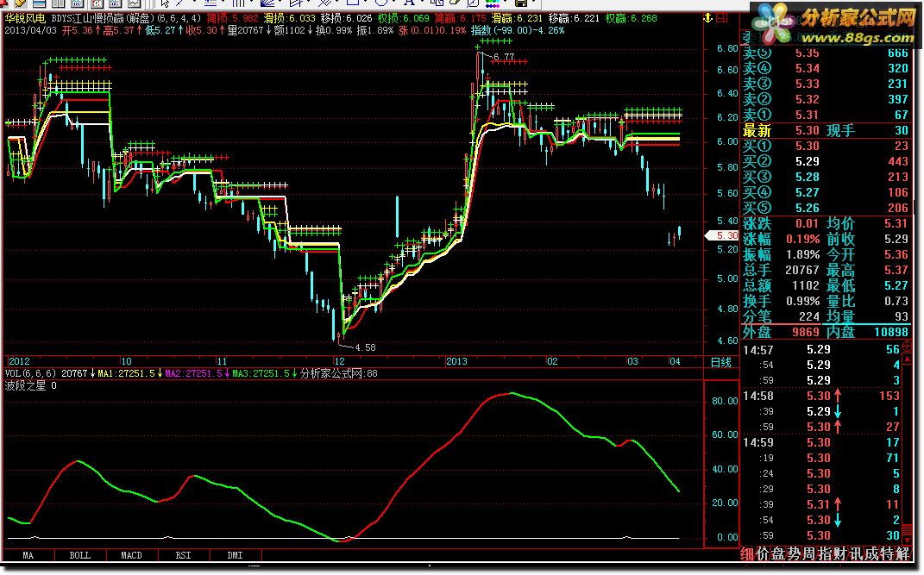This screenshot has height=575, width=924.
Task: Click the 2013 label on the time axis
Action: 456,361
